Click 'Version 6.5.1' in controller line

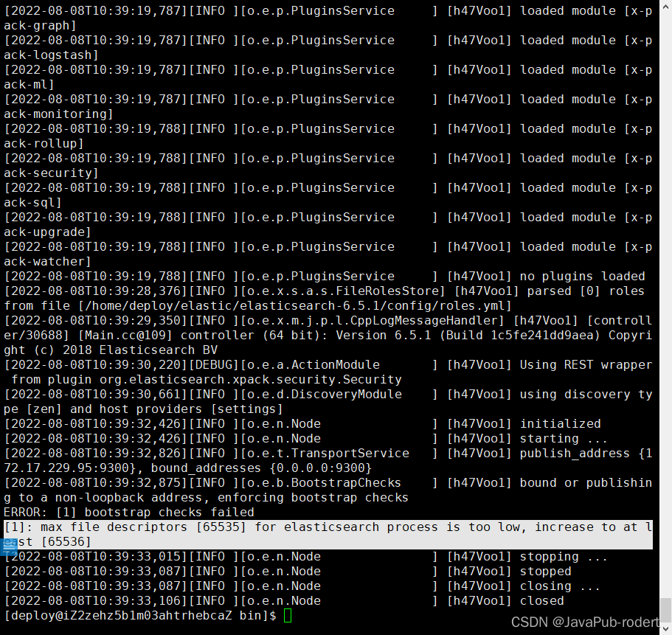click(x=384, y=336)
